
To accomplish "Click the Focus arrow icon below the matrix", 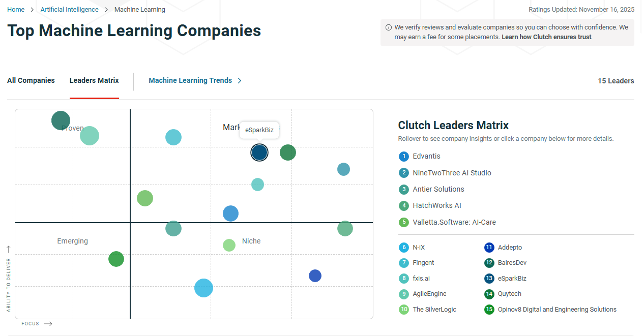I will pyautogui.click(x=47, y=323).
